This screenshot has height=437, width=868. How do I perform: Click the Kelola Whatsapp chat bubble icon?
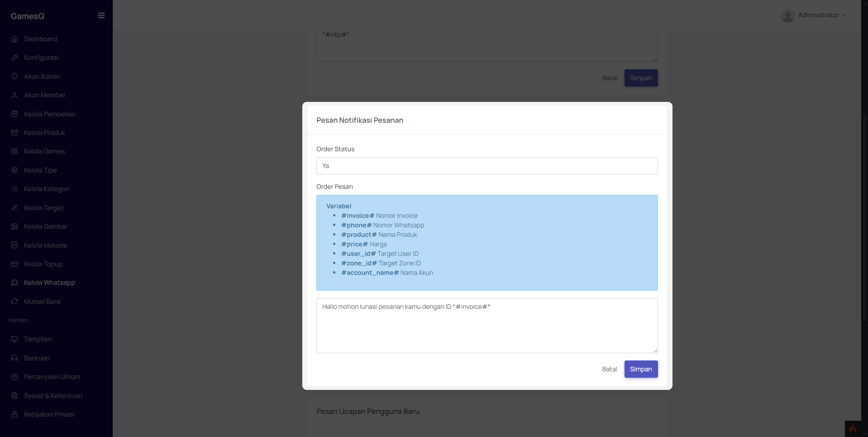(x=14, y=283)
